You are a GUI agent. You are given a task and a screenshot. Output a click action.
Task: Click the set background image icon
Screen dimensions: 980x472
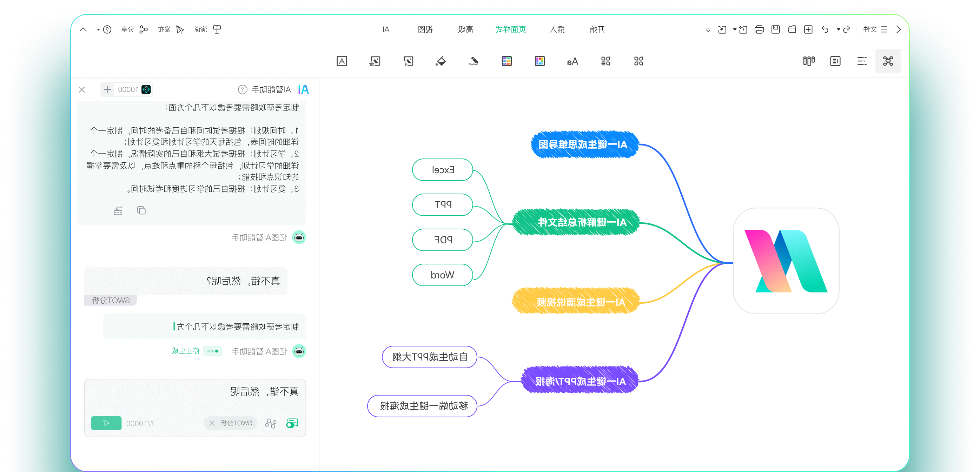tap(408, 61)
